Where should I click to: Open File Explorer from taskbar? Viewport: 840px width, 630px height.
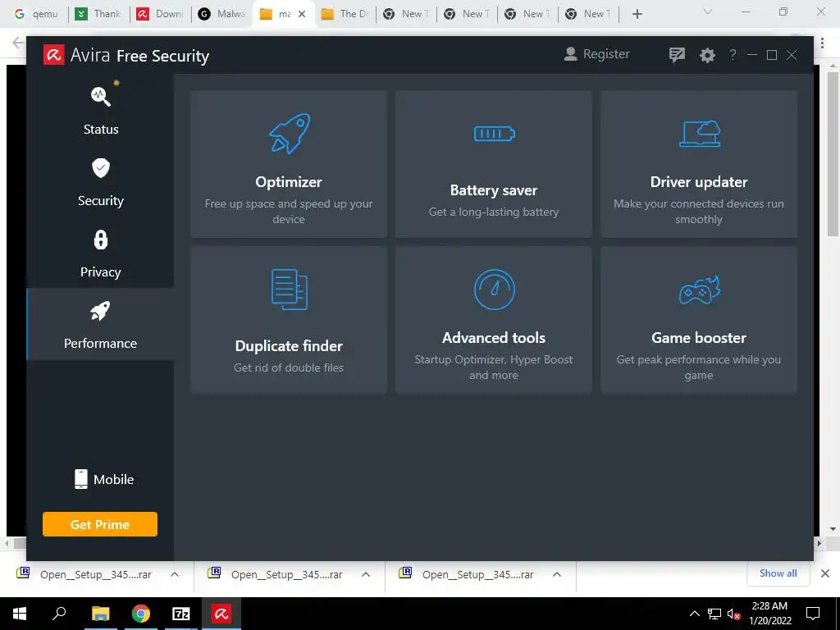(x=100, y=614)
